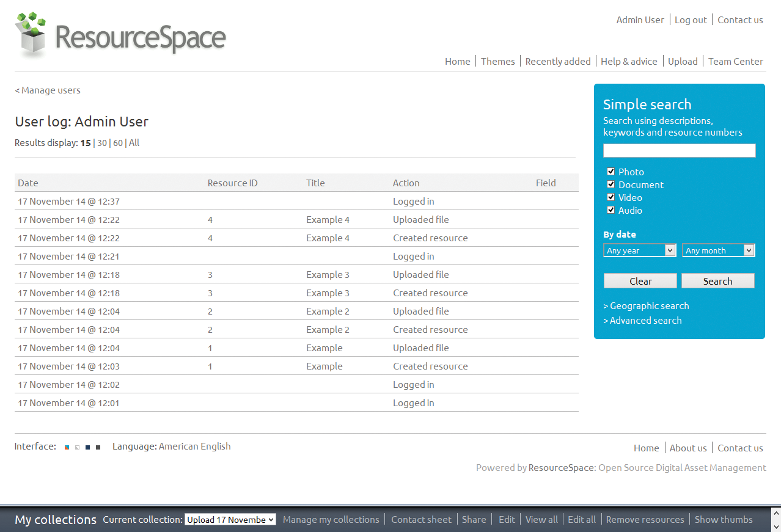Toggle the Video checkbox off

(x=610, y=197)
